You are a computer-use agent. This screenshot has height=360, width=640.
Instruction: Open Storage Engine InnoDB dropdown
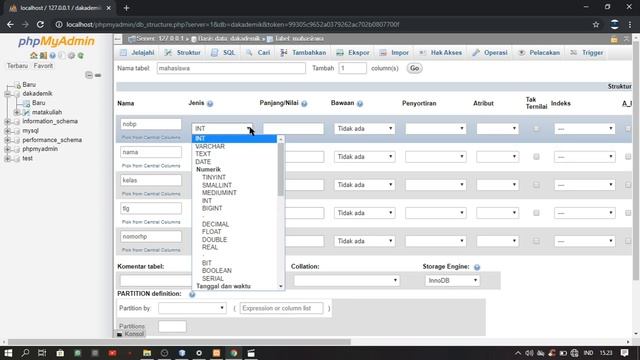pyautogui.click(x=452, y=281)
